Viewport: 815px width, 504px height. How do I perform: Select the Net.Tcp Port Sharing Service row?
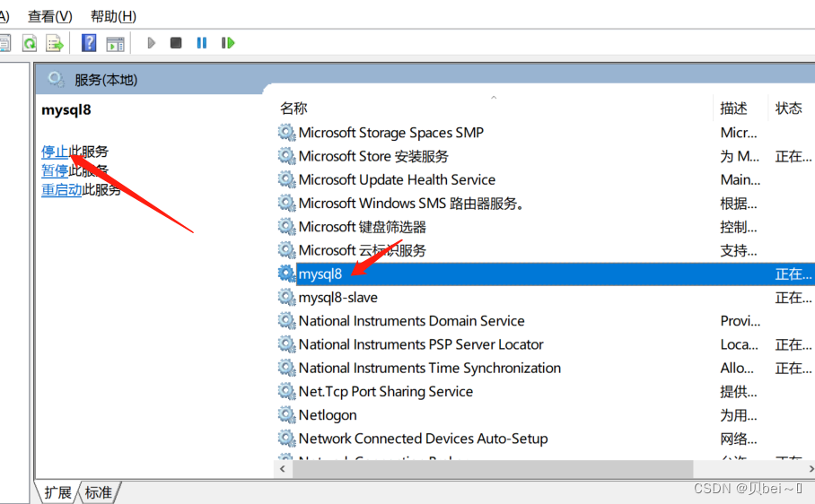pyautogui.click(x=386, y=391)
